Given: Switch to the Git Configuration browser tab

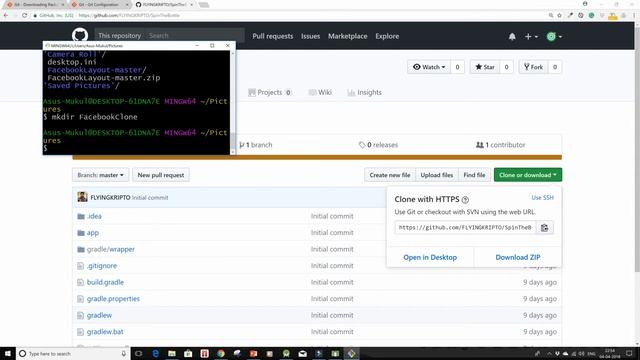Looking at the screenshot, I should (x=98, y=4).
